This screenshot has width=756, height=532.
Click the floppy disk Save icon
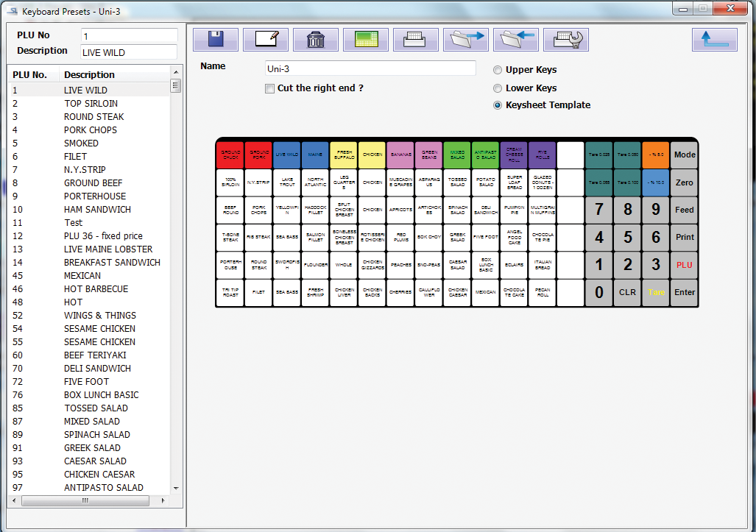pyautogui.click(x=216, y=40)
